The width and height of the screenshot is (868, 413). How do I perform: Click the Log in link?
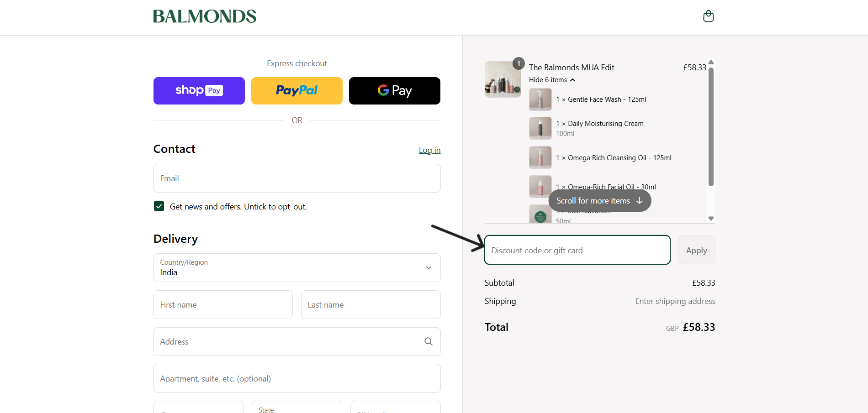pos(429,150)
